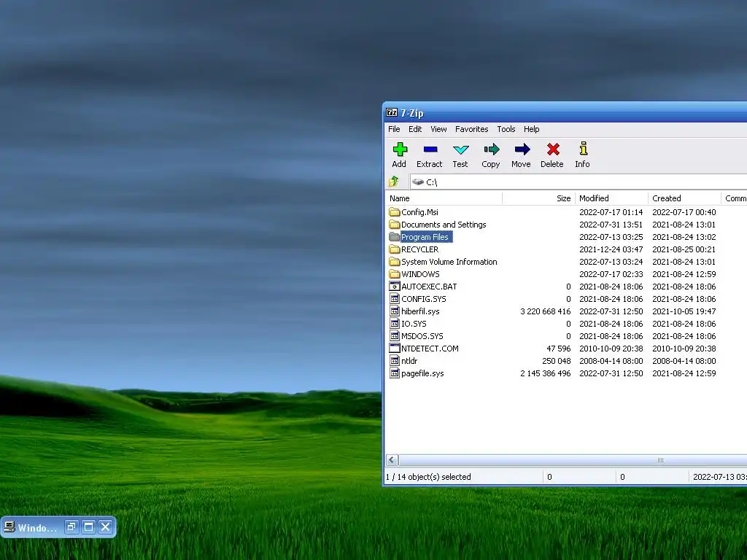Click the pagefile.sys file icon
The image size is (747, 560).
pyautogui.click(x=395, y=373)
